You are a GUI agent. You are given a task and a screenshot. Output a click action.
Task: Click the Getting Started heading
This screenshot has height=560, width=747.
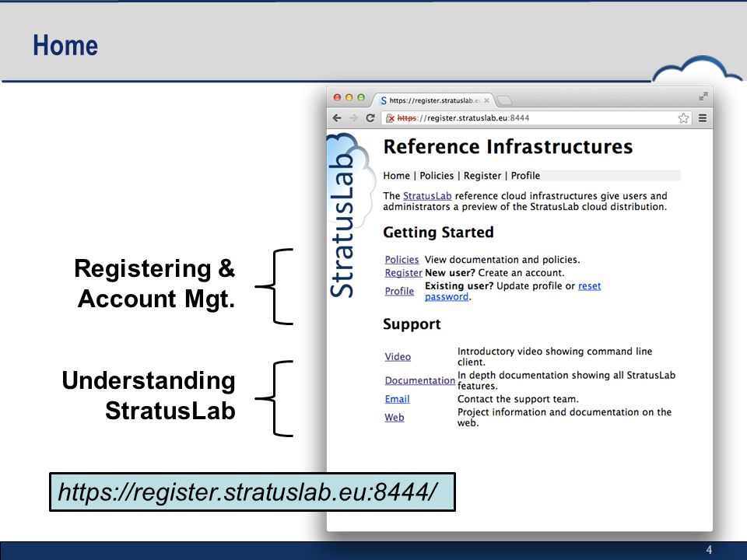pos(438,233)
